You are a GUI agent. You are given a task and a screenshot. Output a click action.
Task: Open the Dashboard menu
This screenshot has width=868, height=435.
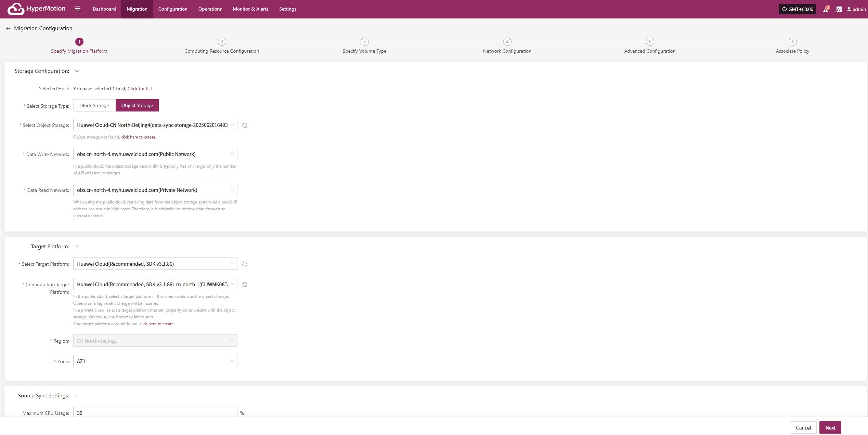[104, 9]
